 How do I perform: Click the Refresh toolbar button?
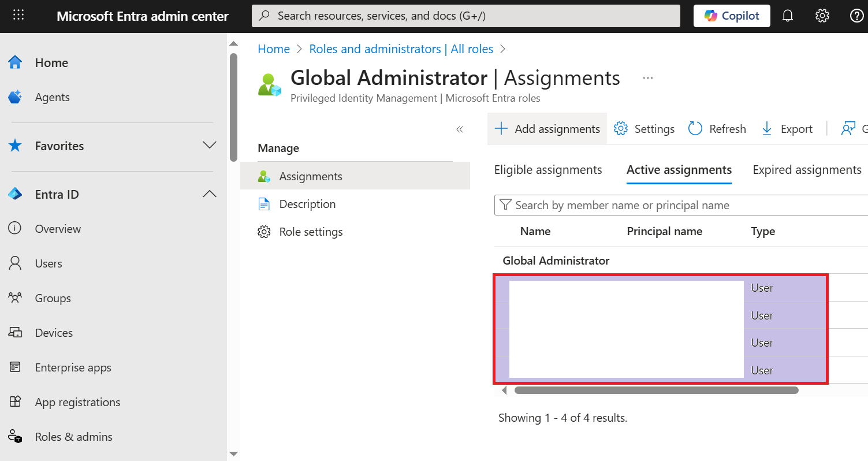[717, 129]
